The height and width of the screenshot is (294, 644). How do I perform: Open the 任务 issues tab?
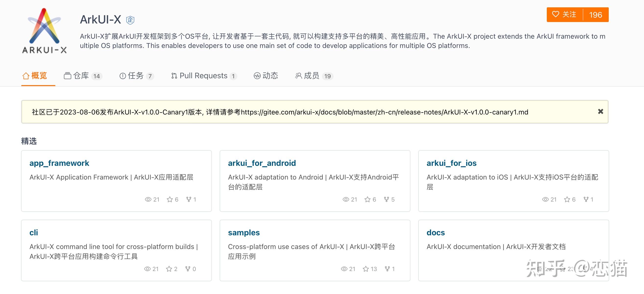click(x=136, y=76)
